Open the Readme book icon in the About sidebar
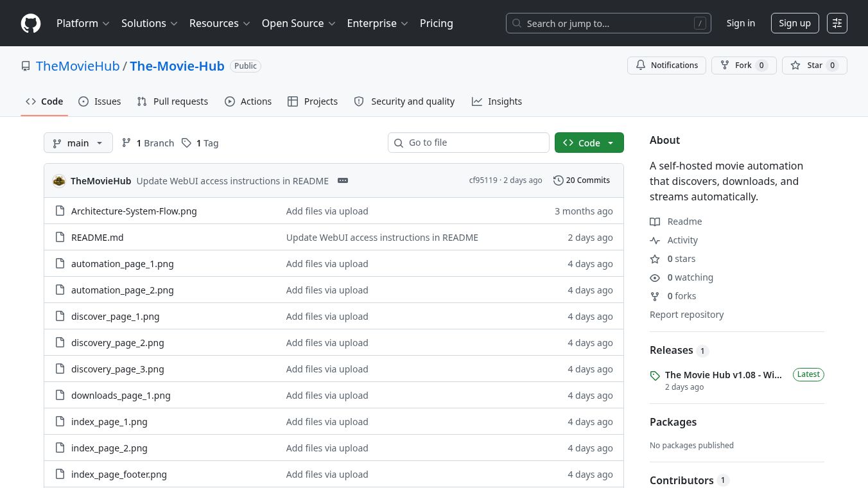This screenshot has height=488, width=868. click(655, 222)
